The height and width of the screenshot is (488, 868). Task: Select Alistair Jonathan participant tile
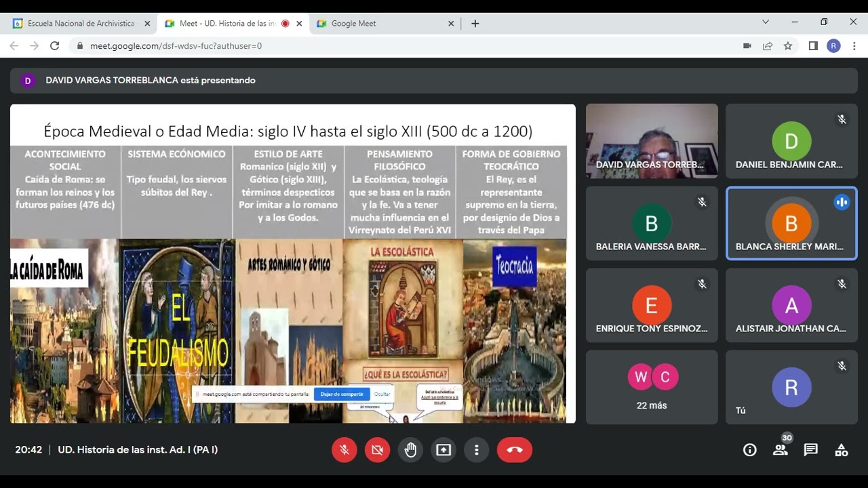791,306
